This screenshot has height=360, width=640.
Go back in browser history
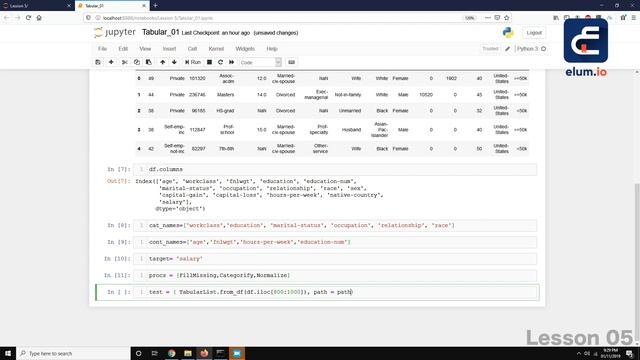[7, 18]
